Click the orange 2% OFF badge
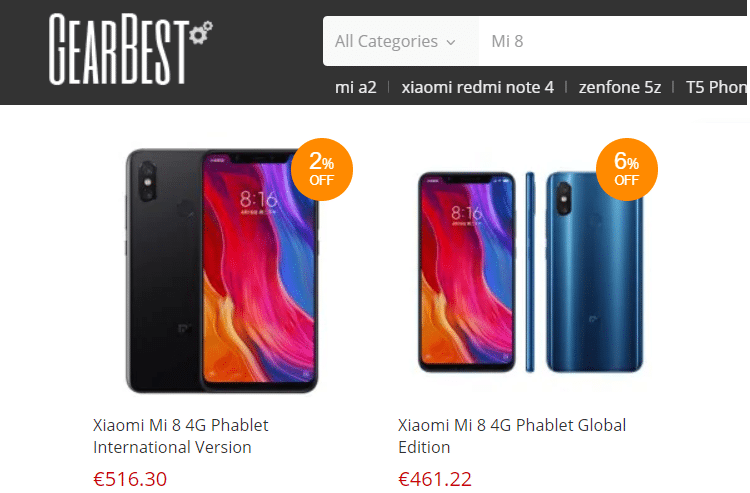The height and width of the screenshot is (493, 750). click(322, 169)
